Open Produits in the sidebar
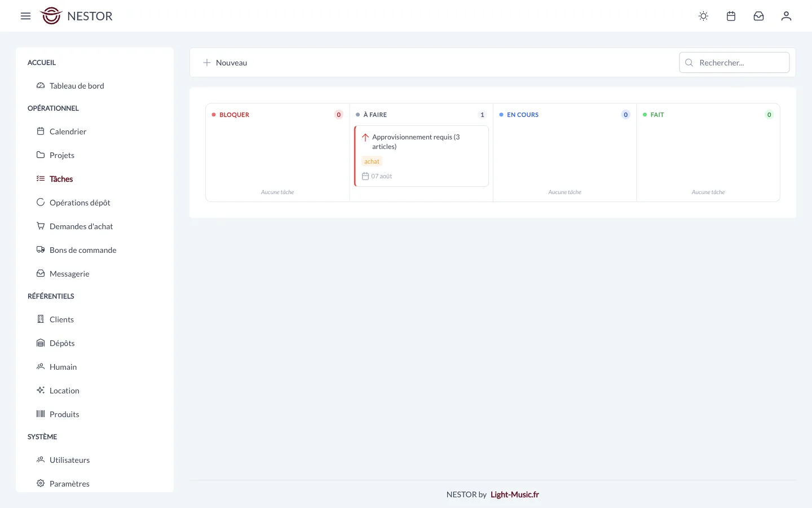Screen dimensions: 812x508 point(95,414)
